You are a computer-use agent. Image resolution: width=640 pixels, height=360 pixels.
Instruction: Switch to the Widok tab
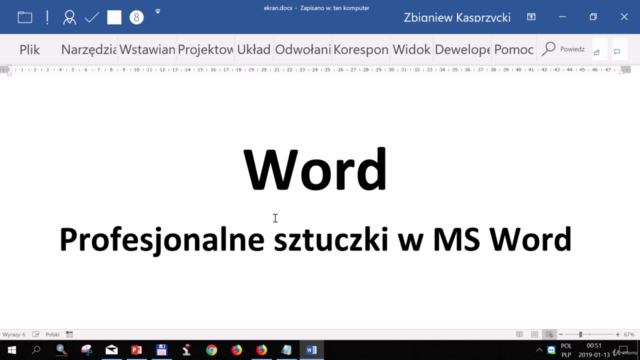[x=411, y=49]
